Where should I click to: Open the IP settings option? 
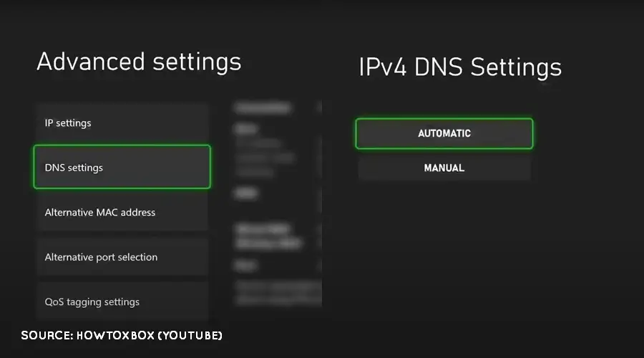coord(122,123)
